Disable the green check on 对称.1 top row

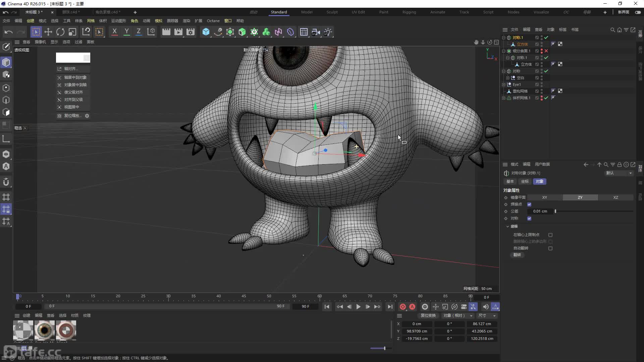tap(546, 38)
